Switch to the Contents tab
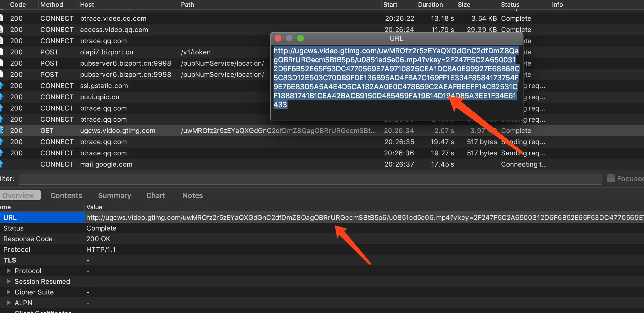The width and height of the screenshot is (644, 313). tap(66, 195)
